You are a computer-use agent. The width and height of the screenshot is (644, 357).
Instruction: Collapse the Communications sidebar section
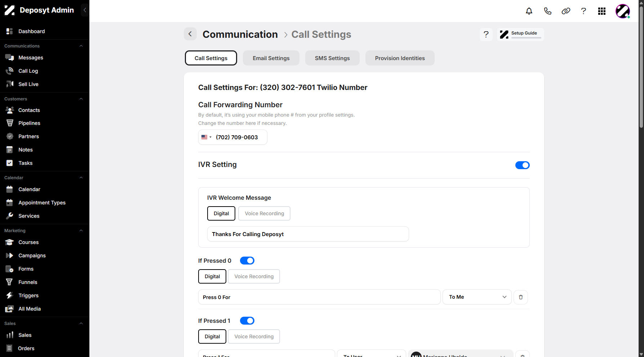tap(81, 46)
